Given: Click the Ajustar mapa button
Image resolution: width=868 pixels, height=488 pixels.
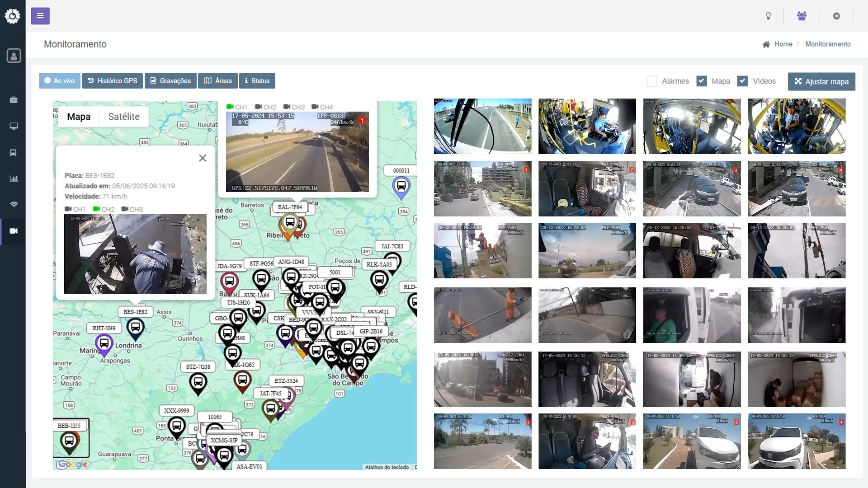Looking at the screenshot, I should (821, 81).
